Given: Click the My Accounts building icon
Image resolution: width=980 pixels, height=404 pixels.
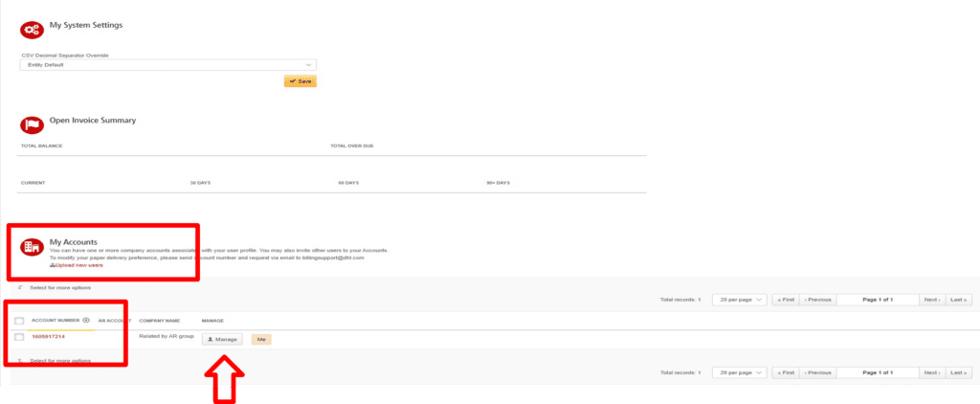Looking at the screenshot, I should tap(33, 246).
